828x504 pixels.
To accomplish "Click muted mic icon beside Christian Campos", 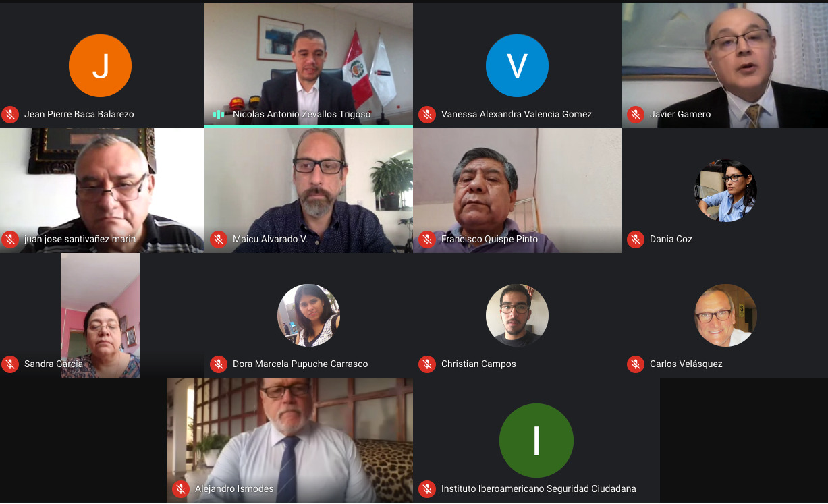I will (x=426, y=364).
